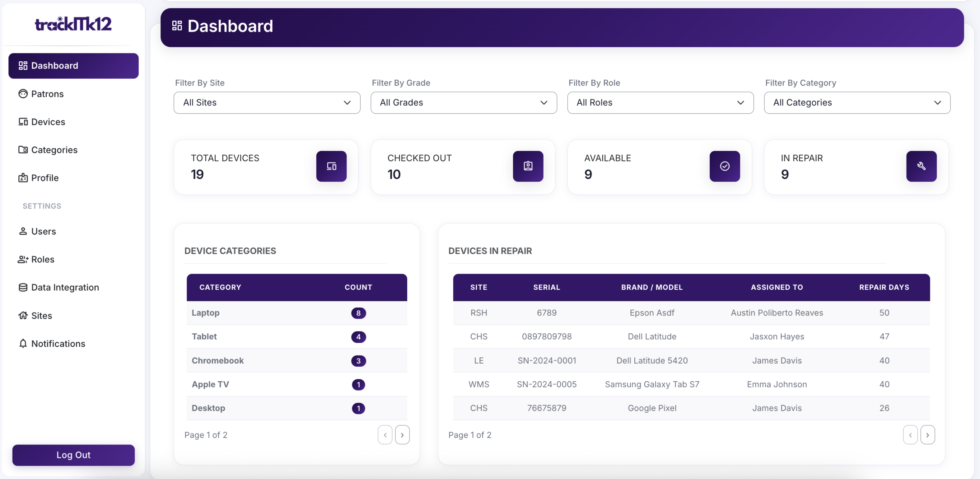Viewport: 980px width, 479px height.
Task: Click serial 0897809798 cell
Action: tap(547, 337)
